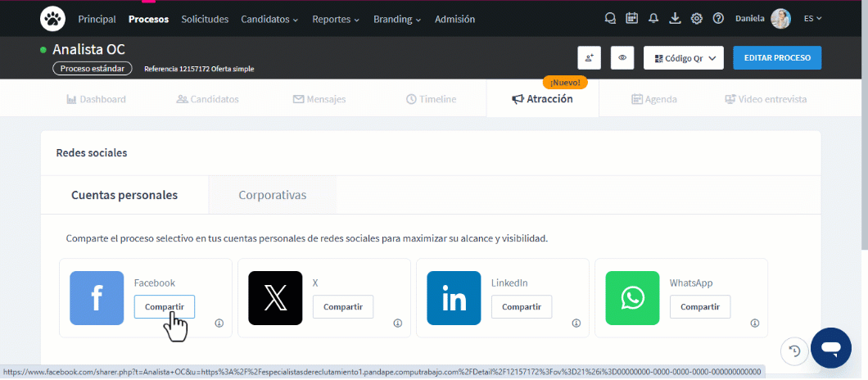
Task: Expand the Reportes menu
Action: click(336, 19)
